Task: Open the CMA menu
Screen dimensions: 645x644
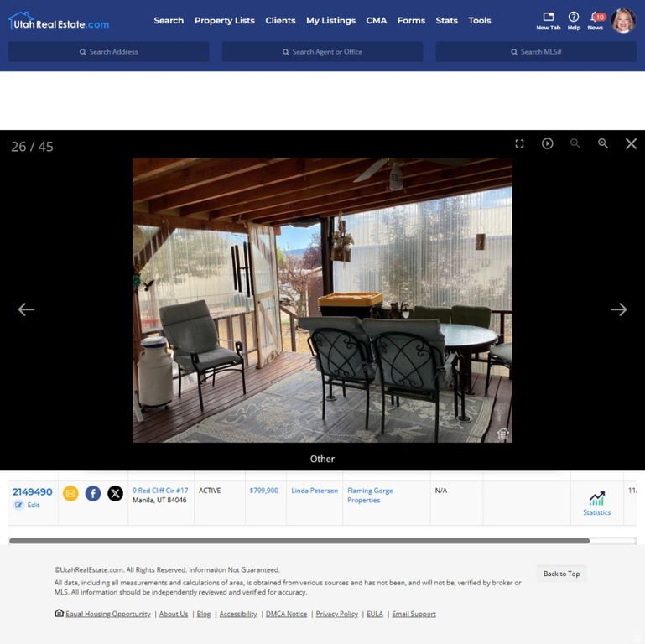Action: tap(377, 20)
